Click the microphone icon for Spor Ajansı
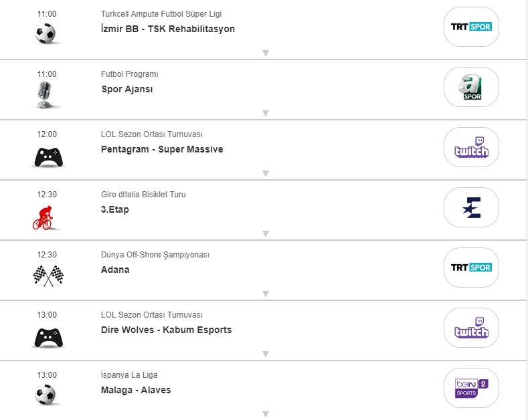This screenshot has width=528, height=420. pos(46,94)
